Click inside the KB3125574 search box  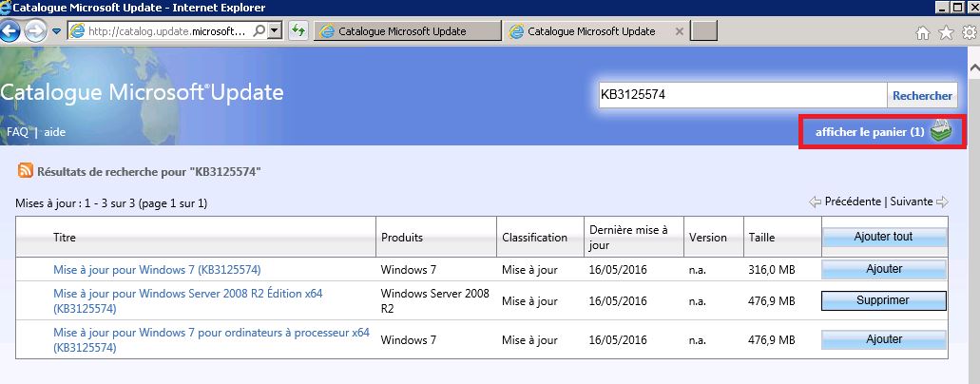tap(742, 95)
